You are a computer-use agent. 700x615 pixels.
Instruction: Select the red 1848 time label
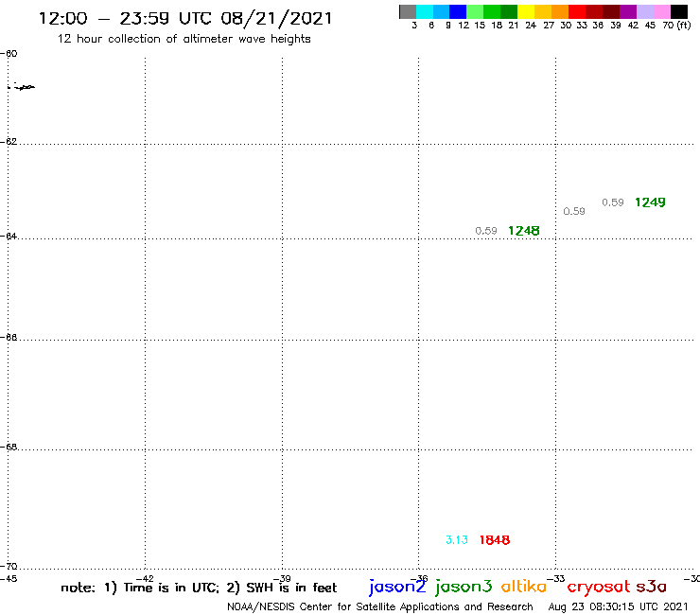click(495, 540)
